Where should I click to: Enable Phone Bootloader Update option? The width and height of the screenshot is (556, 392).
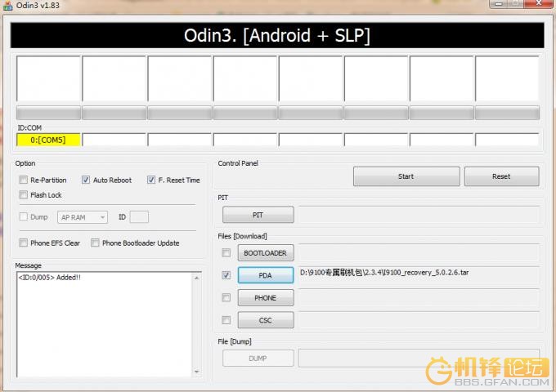click(95, 243)
